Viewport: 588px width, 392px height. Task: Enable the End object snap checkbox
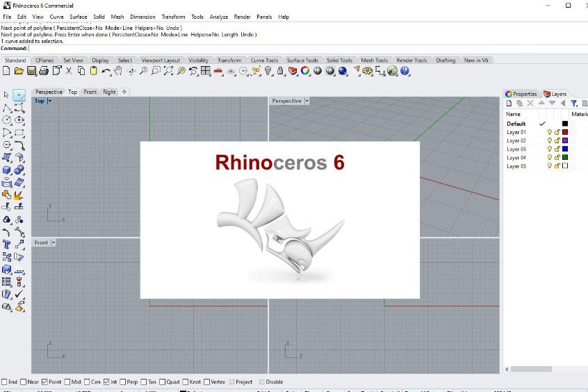4,382
